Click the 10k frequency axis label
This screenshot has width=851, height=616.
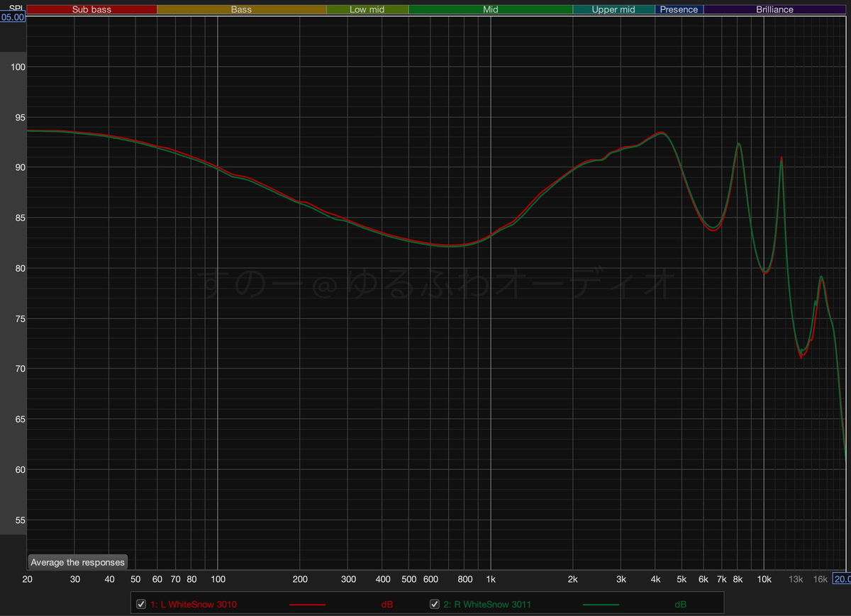coord(764,579)
